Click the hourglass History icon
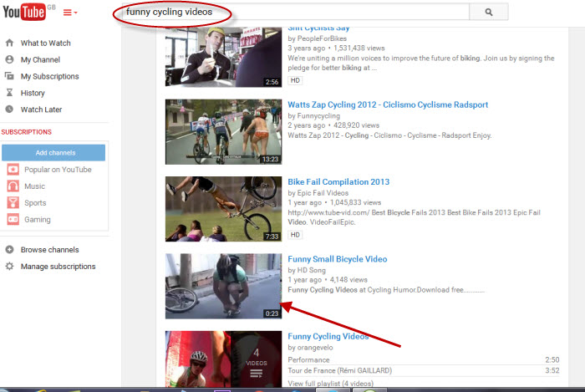Screen dimensions: 585x392 tap(10, 93)
